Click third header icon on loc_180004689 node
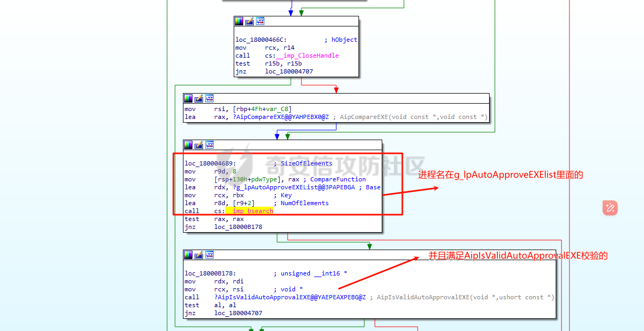644x331 pixels. coord(209,145)
